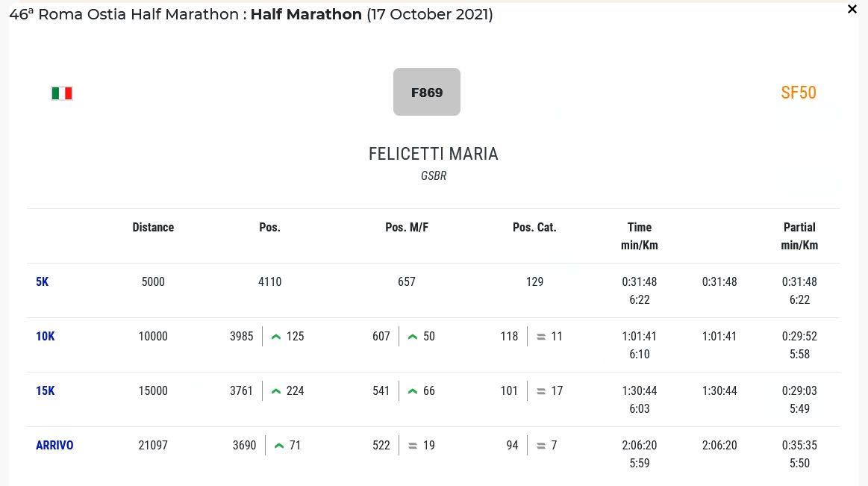This screenshot has width=868, height=486.
Task: Click the SF50 category label
Action: [x=798, y=93]
